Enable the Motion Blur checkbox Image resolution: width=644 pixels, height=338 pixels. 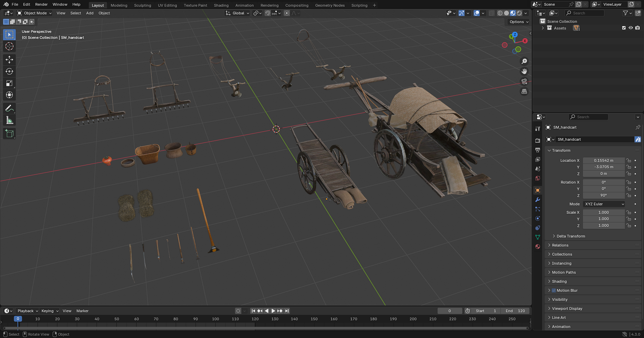tap(553, 290)
